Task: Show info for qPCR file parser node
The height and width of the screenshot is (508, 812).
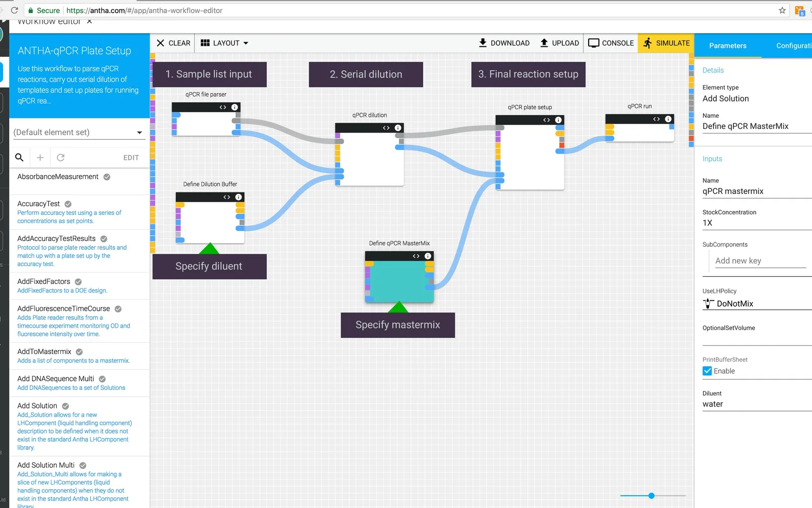Action: pyautogui.click(x=234, y=107)
